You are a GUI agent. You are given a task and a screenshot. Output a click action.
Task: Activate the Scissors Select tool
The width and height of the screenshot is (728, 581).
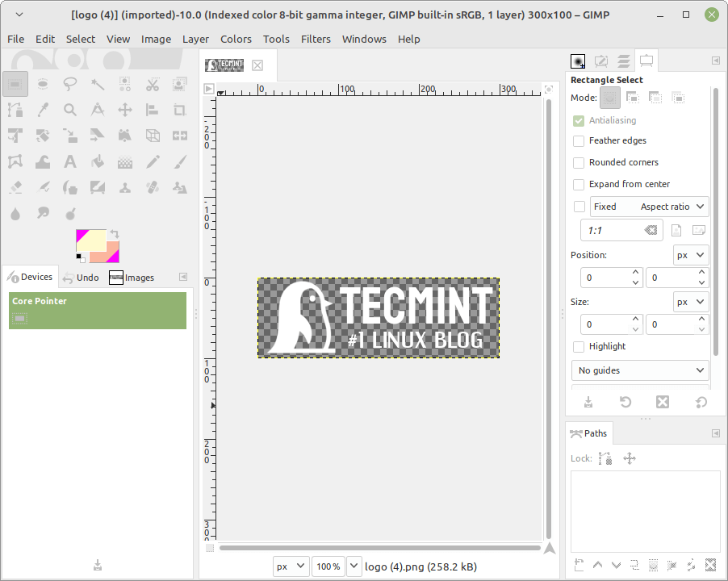[152, 83]
